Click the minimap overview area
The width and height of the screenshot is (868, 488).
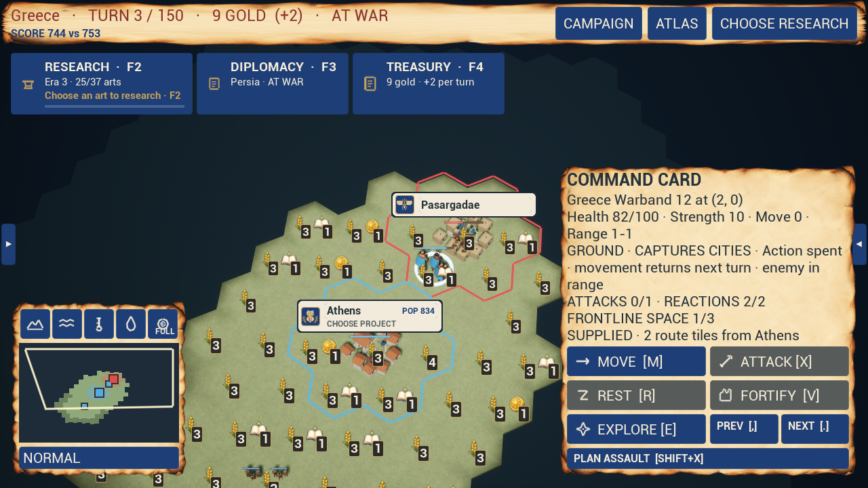pos(99,392)
